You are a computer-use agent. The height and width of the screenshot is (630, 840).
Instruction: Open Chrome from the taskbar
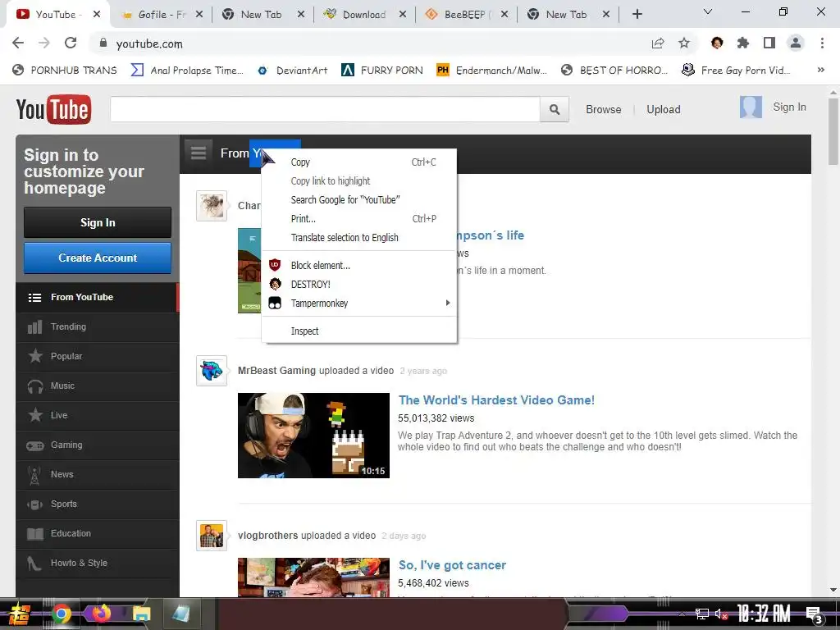click(62, 614)
